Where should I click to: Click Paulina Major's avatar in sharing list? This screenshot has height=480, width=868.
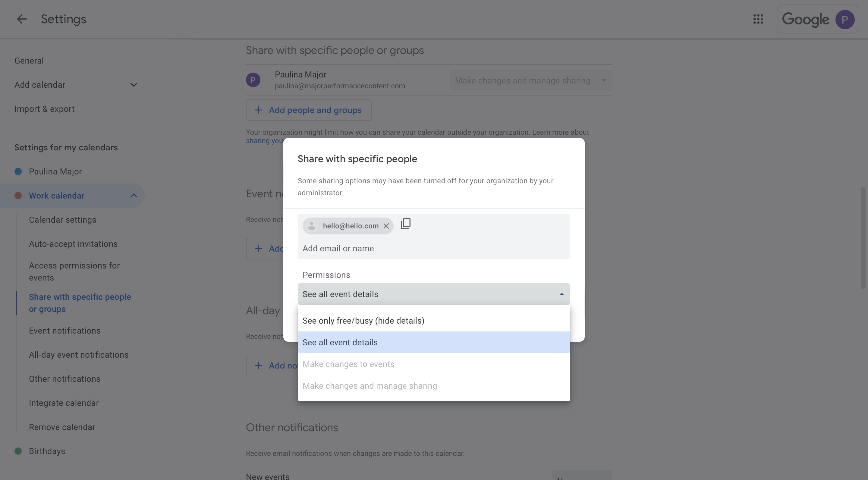pos(253,80)
